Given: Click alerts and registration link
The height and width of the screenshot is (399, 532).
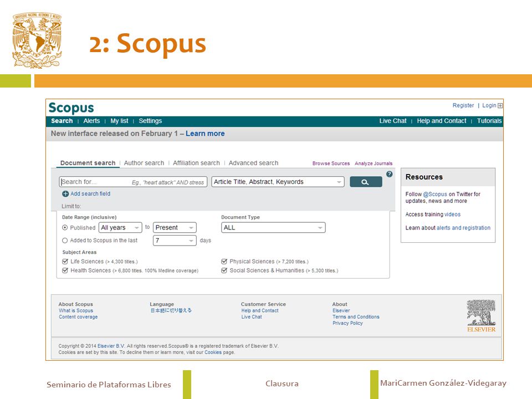Looking at the screenshot, I should coord(463,228).
